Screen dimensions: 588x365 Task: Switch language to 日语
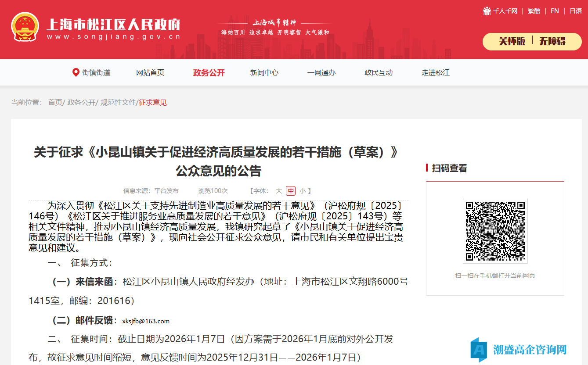coord(576,11)
